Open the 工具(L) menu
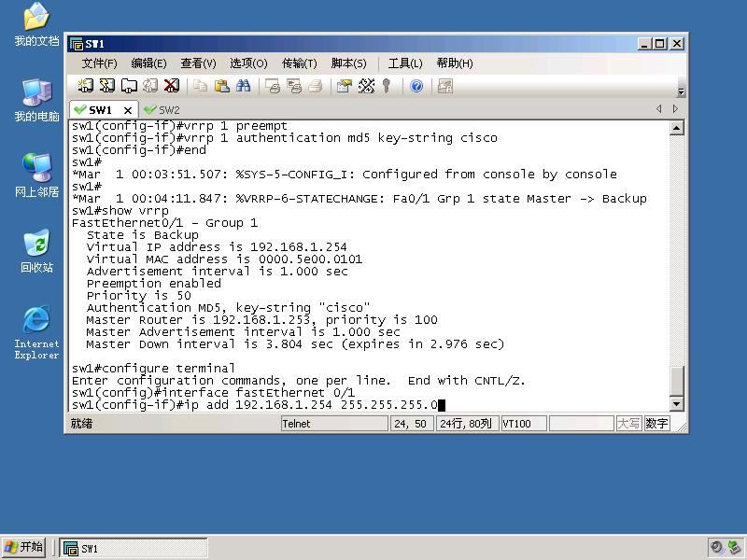This screenshot has height=560, width=747. (405, 63)
